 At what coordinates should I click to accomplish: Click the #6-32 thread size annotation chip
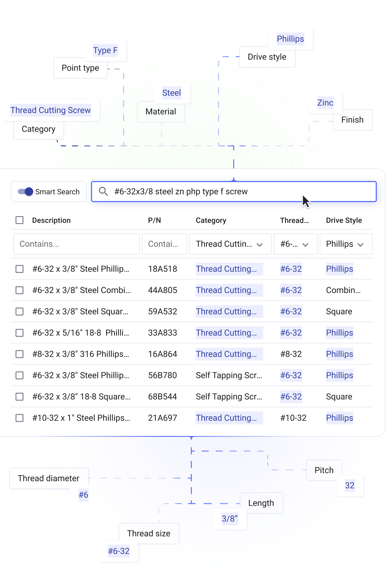coord(119,551)
